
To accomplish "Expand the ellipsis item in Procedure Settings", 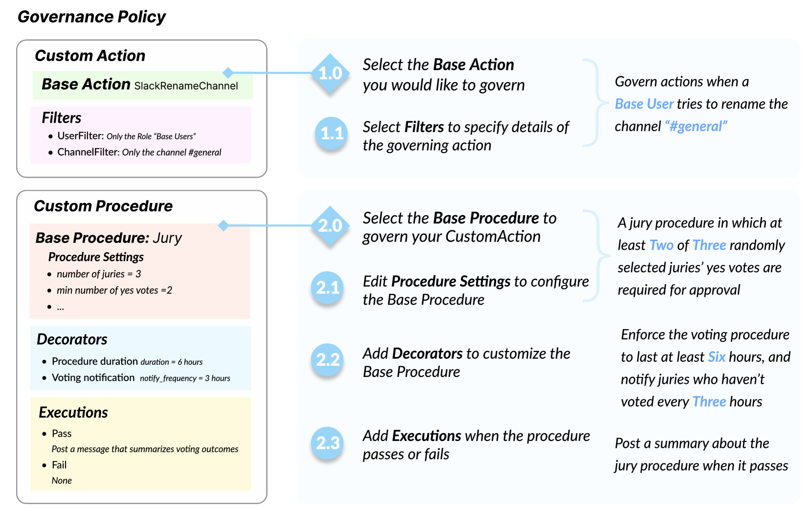I will [x=60, y=307].
